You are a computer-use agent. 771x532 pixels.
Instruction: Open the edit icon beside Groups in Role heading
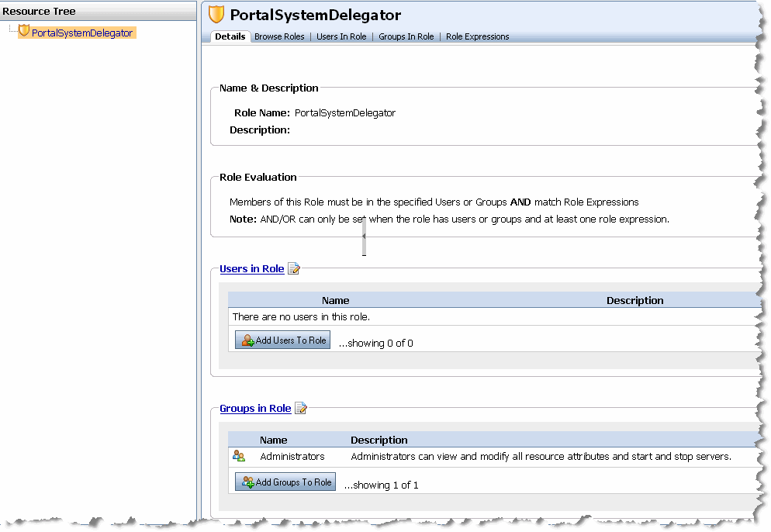301,408
